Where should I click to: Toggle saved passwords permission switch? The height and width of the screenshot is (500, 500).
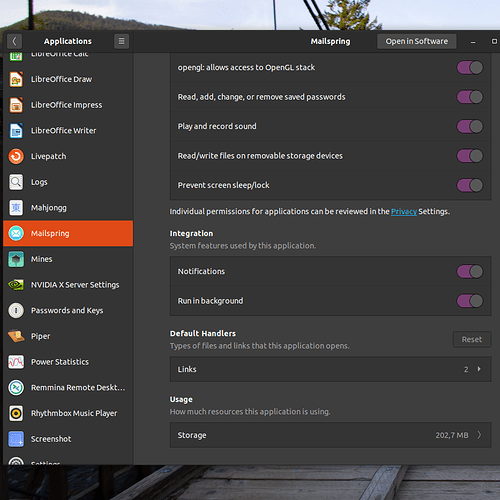tap(470, 97)
